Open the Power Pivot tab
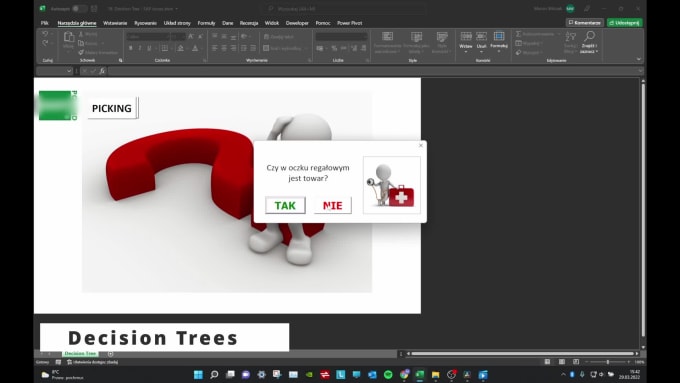Screen dimensions: 680x383 click(350, 23)
